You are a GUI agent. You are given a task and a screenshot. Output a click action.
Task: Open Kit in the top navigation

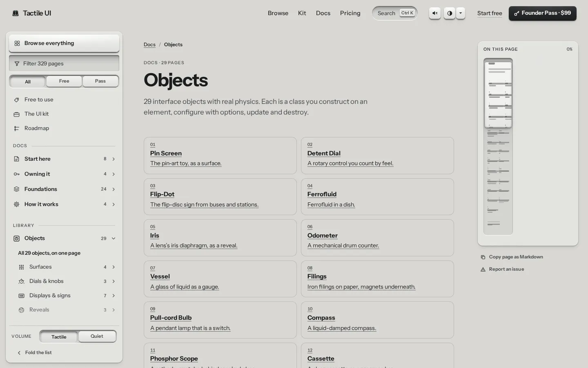pos(302,13)
